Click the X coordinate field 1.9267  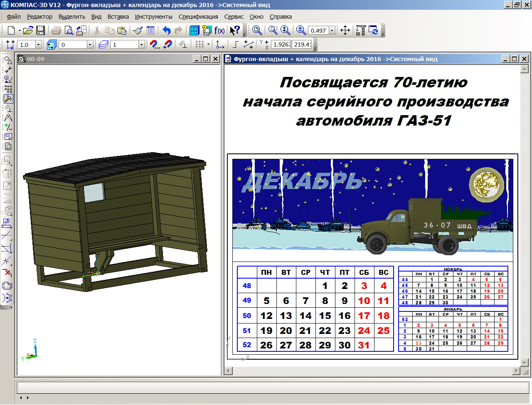(x=281, y=44)
